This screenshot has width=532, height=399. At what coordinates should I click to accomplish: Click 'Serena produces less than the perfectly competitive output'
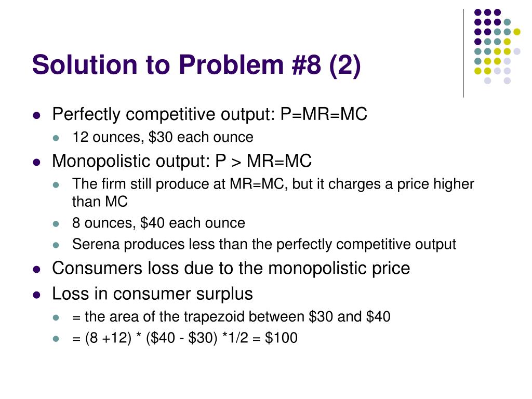(264, 245)
